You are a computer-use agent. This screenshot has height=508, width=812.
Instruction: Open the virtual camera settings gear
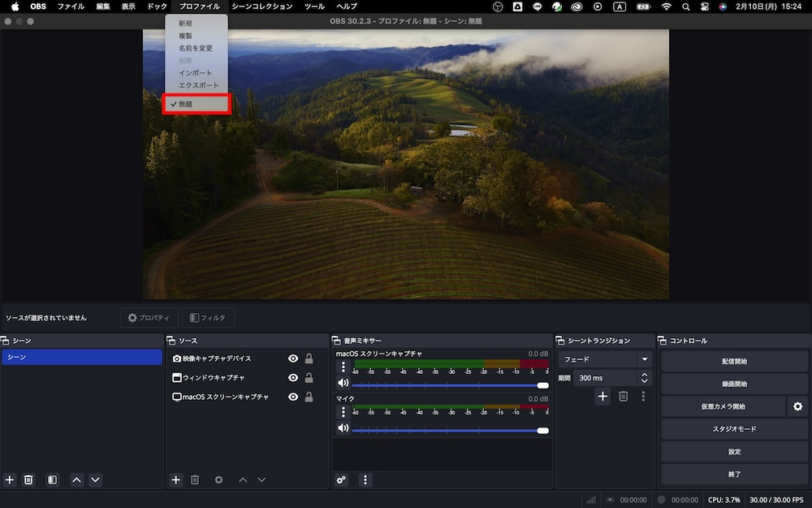[797, 406]
